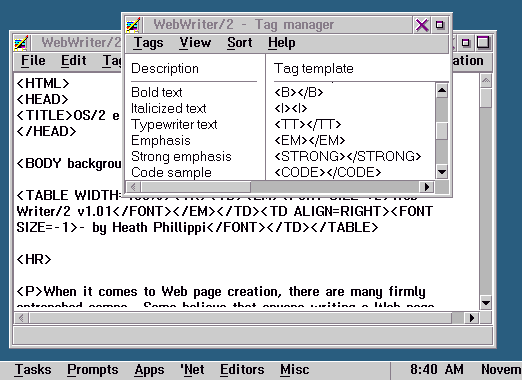The image size is (522, 380).
Task: Open Edit menu in WebWriter/2 editor window
Action: tap(74, 61)
